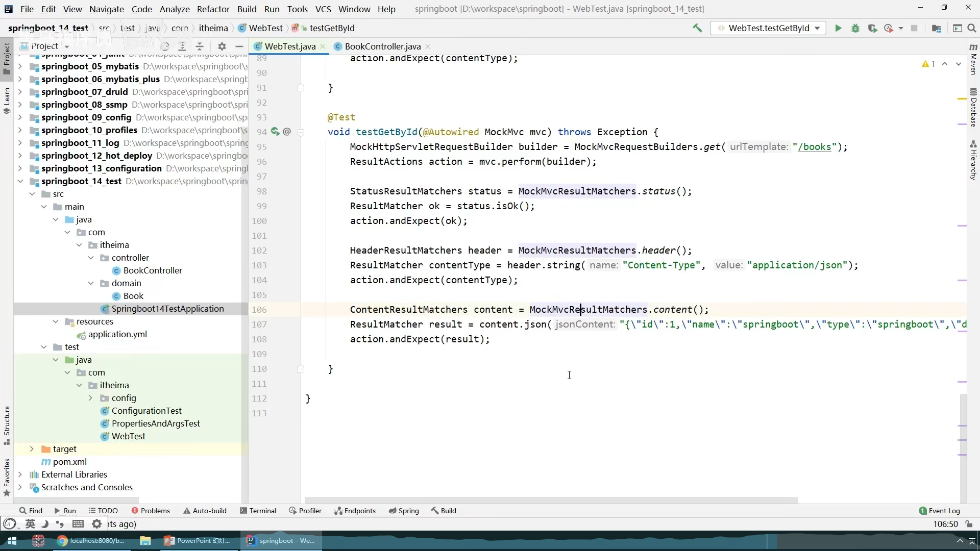Collapse all in Project panel toolbar
Viewport: 980px width, 551px height.
coord(200,46)
